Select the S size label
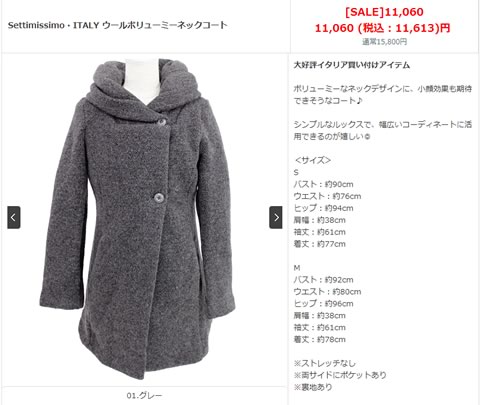 pos(296,172)
